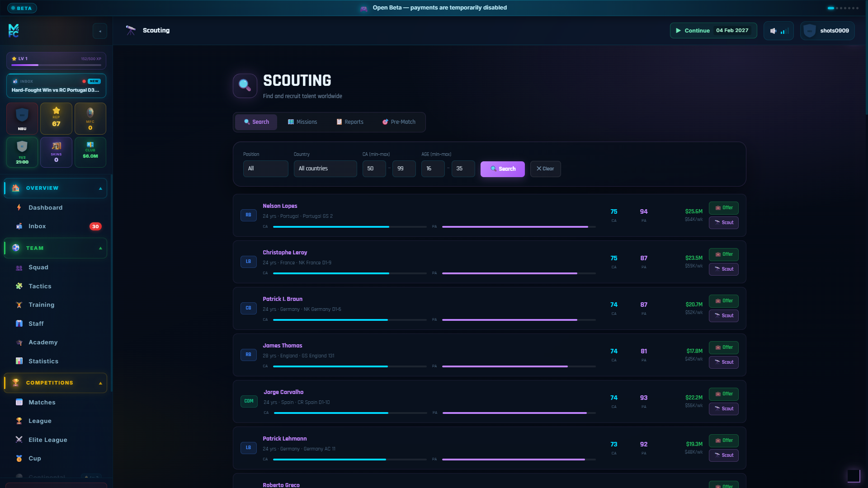Open Dashboard from the sidebar
868x488 pixels.
point(55,208)
